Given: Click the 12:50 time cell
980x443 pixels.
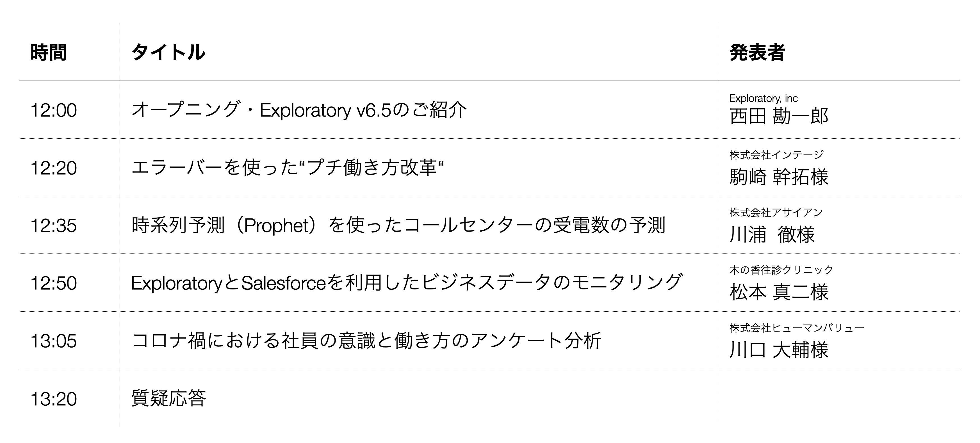Looking at the screenshot, I should pyautogui.click(x=54, y=283).
